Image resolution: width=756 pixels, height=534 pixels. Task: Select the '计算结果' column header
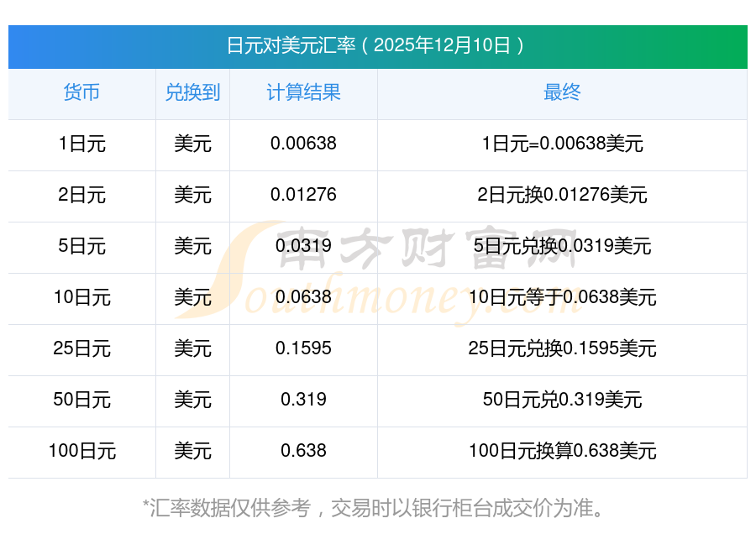[x=303, y=92]
